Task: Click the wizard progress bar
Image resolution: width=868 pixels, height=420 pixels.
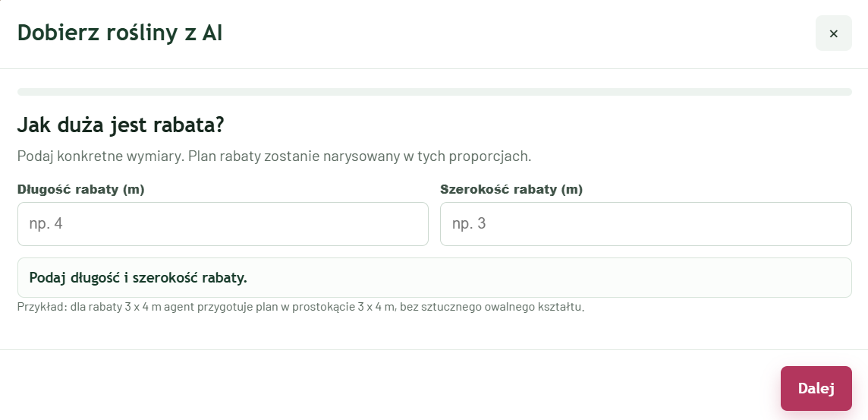Action: 435,91
